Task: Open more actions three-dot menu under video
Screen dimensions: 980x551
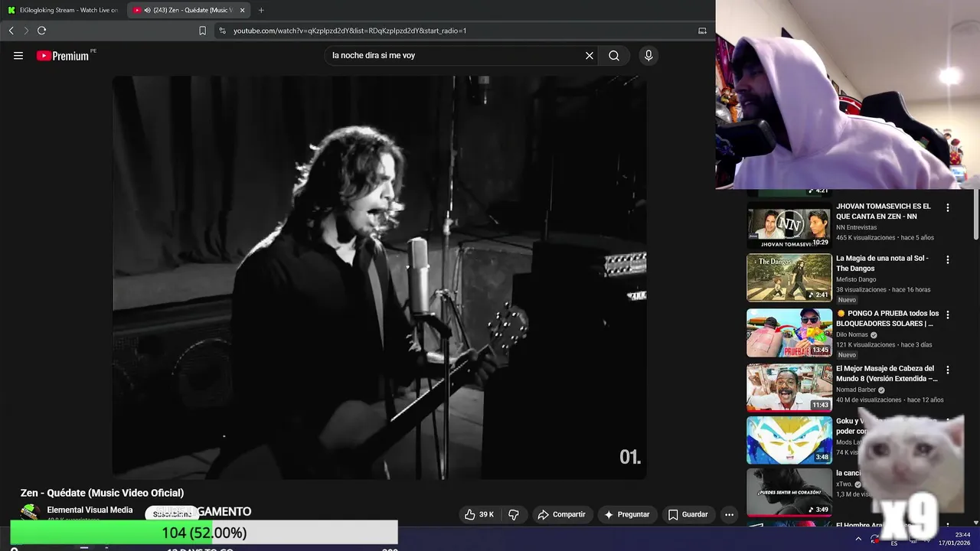Action: click(x=729, y=514)
